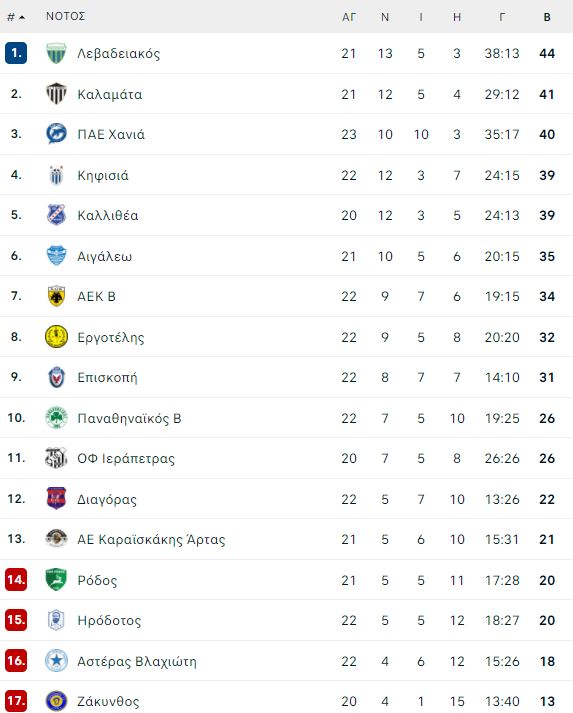Viewport: 573px width, 713px height.
Task: Select the Εργοτέλης yellow round crest
Action: pyautogui.click(x=56, y=337)
